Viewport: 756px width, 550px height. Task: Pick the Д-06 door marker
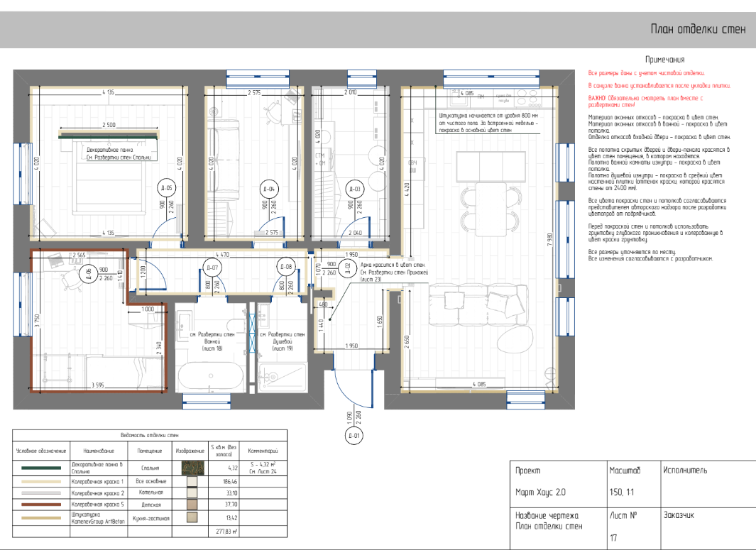pyautogui.click(x=88, y=273)
